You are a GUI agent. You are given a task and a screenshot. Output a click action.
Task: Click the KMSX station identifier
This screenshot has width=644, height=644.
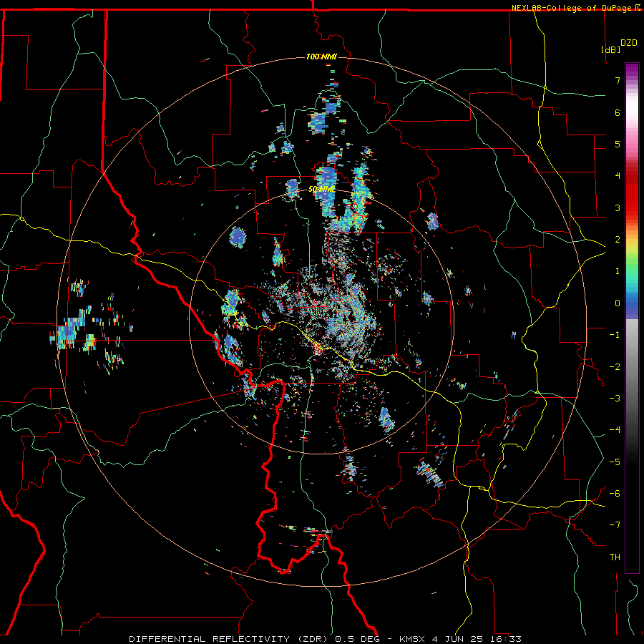(x=413, y=639)
